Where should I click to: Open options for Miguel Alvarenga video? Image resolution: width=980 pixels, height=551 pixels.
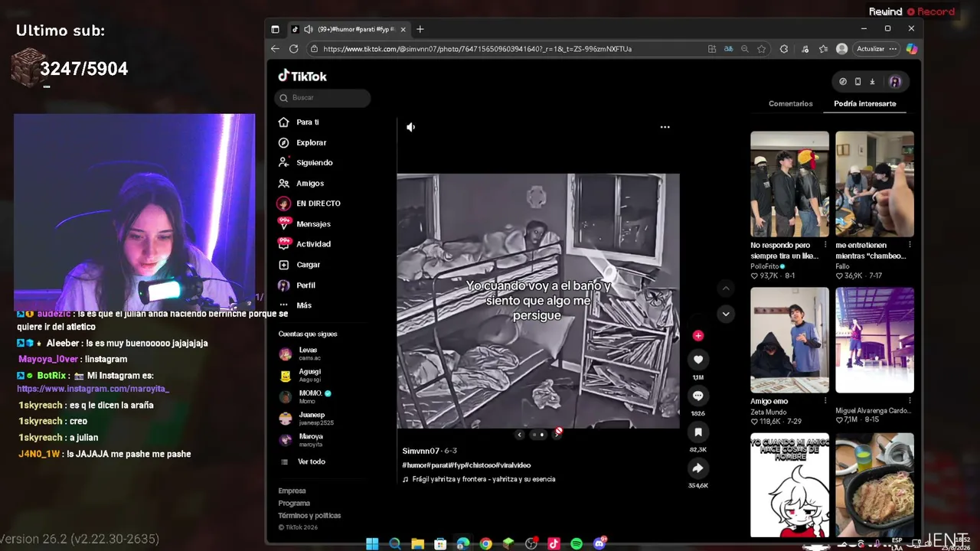910,400
